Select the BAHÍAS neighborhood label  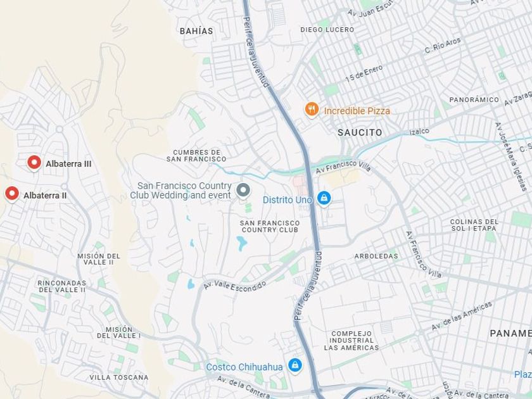coord(196,31)
